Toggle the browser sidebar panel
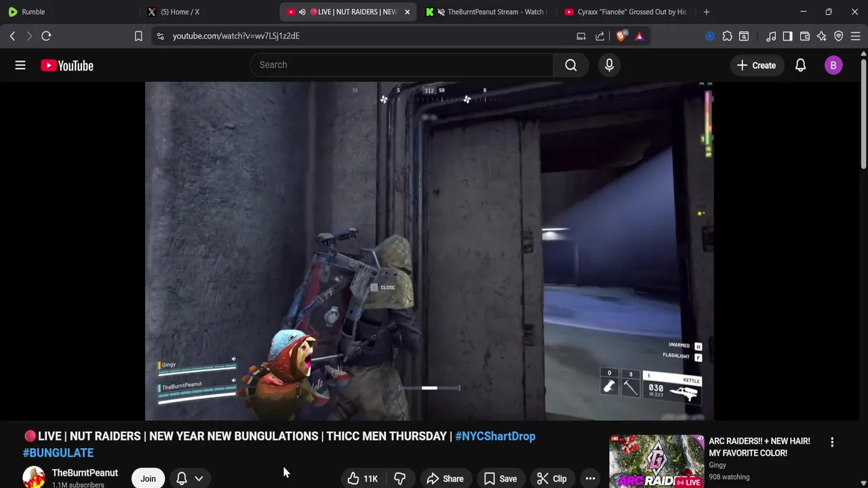 tap(787, 36)
